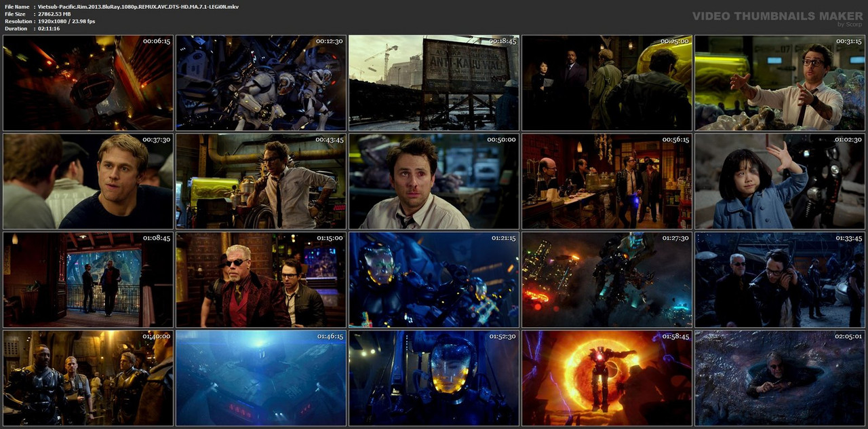The image size is (868, 429).
Task: Select the thumbnail stamped 00:50:00
Action: [x=434, y=181]
